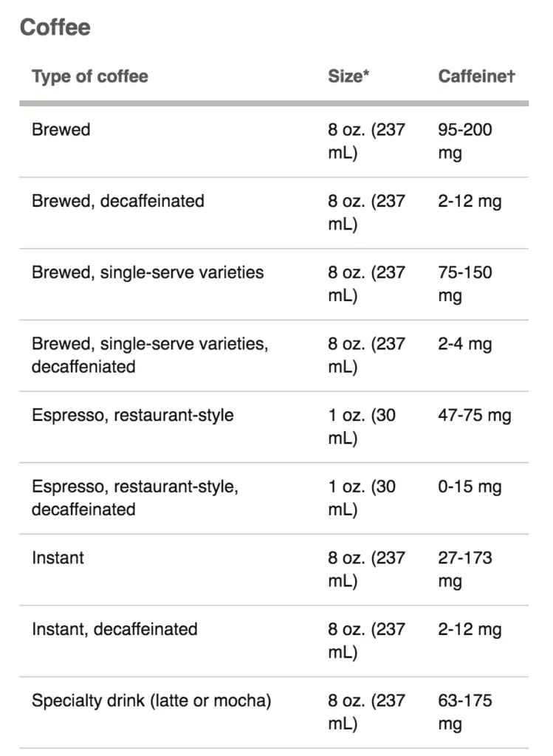
Task: Select Brewed, single-serve varieties row label
Action: click(x=148, y=272)
